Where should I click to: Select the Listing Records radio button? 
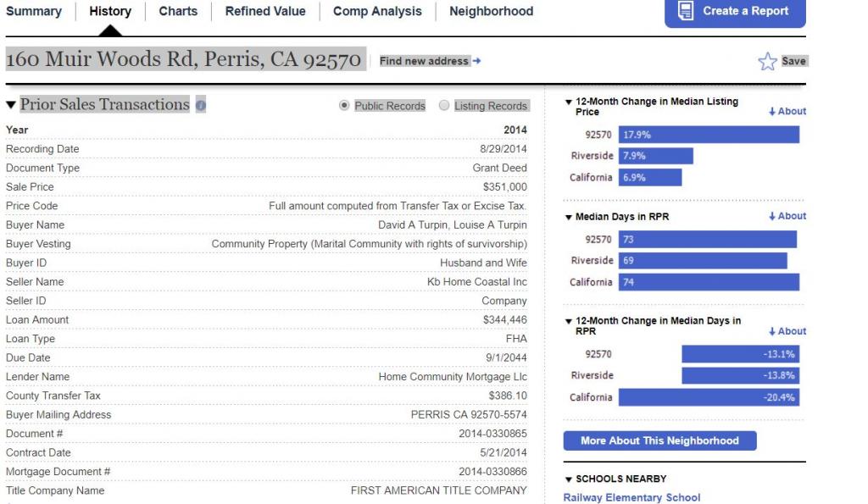pyautogui.click(x=444, y=106)
